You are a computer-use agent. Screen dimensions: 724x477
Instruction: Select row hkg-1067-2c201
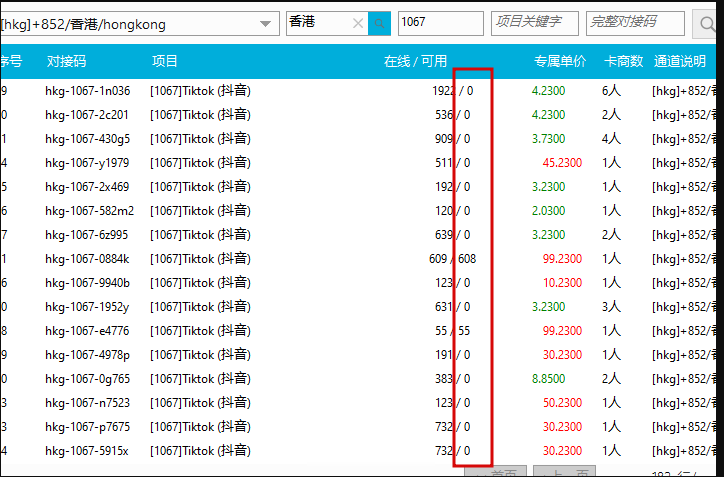[x=358, y=115]
